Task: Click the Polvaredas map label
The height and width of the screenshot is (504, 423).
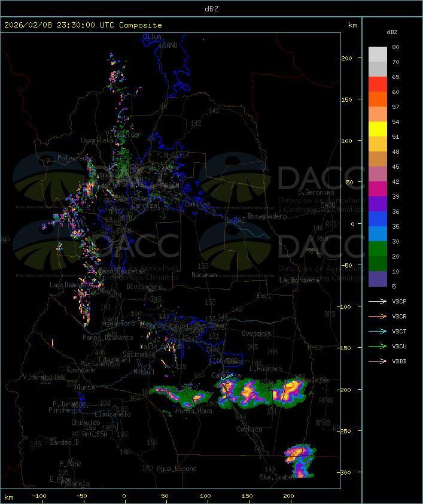Action: [75, 158]
